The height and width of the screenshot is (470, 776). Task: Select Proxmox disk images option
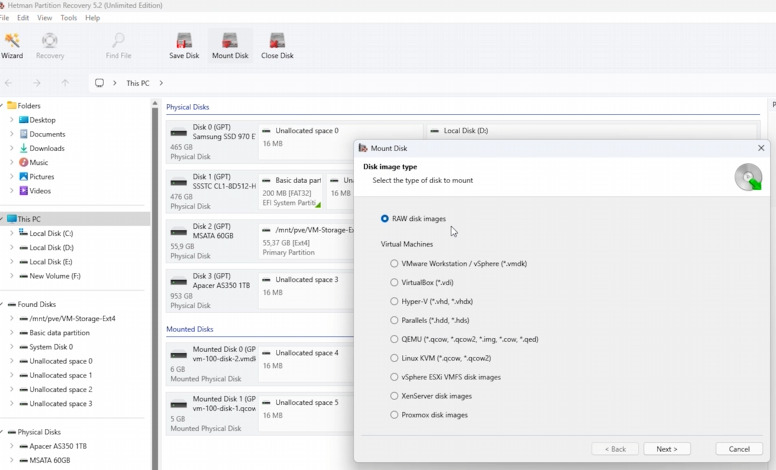pos(429,415)
